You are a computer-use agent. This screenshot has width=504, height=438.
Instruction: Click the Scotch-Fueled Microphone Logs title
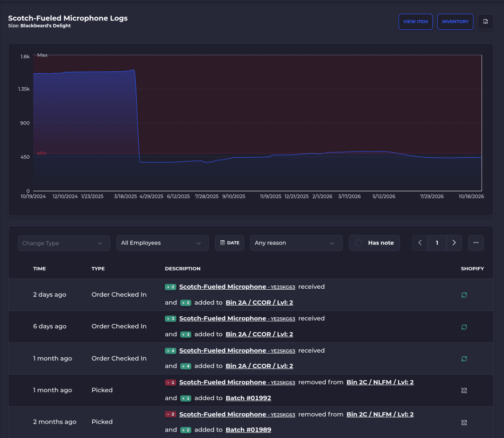68,18
